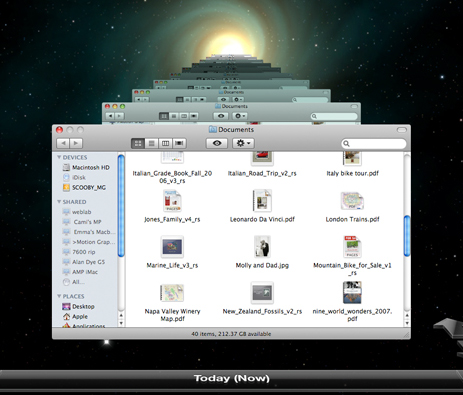Click the sidebar scroll down arrow

pos(121,323)
